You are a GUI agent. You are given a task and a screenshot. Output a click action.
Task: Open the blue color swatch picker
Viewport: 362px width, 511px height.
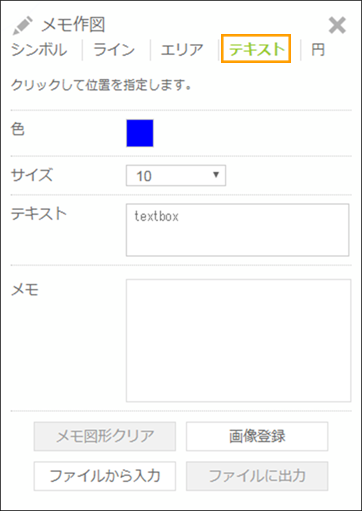140,133
